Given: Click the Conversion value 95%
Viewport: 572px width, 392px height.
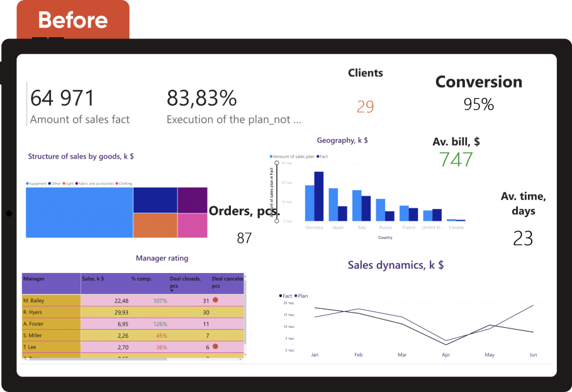Looking at the screenshot, I should coord(479,104).
